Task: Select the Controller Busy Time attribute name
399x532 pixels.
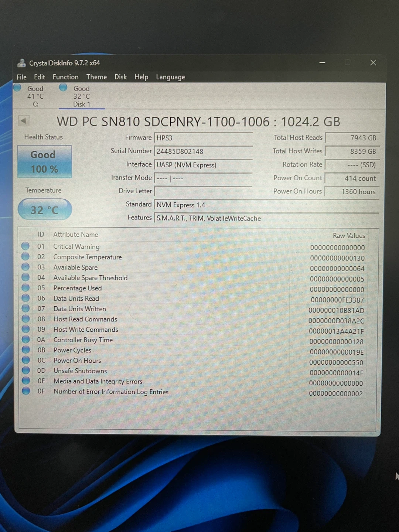Action: coord(83,340)
